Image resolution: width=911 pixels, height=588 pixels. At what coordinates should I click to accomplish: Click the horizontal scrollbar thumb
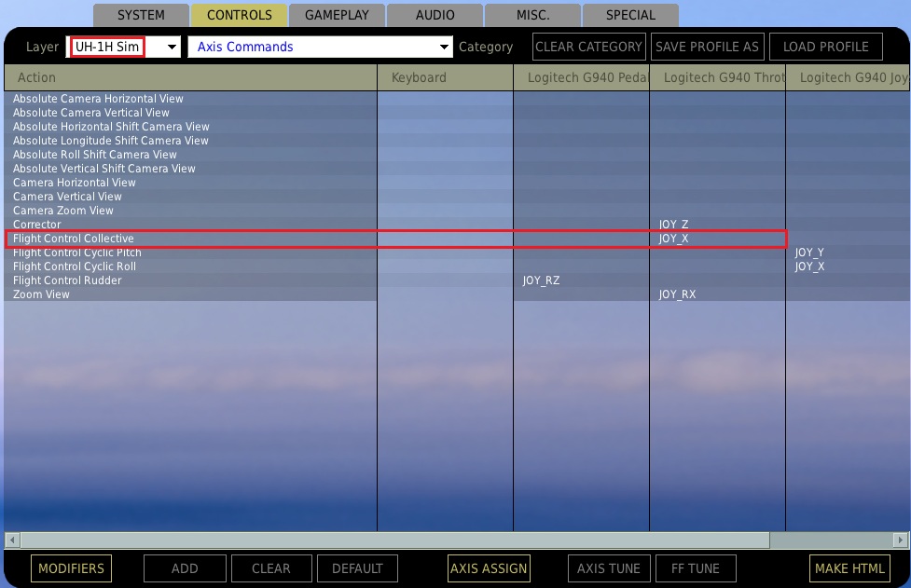(x=395, y=540)
